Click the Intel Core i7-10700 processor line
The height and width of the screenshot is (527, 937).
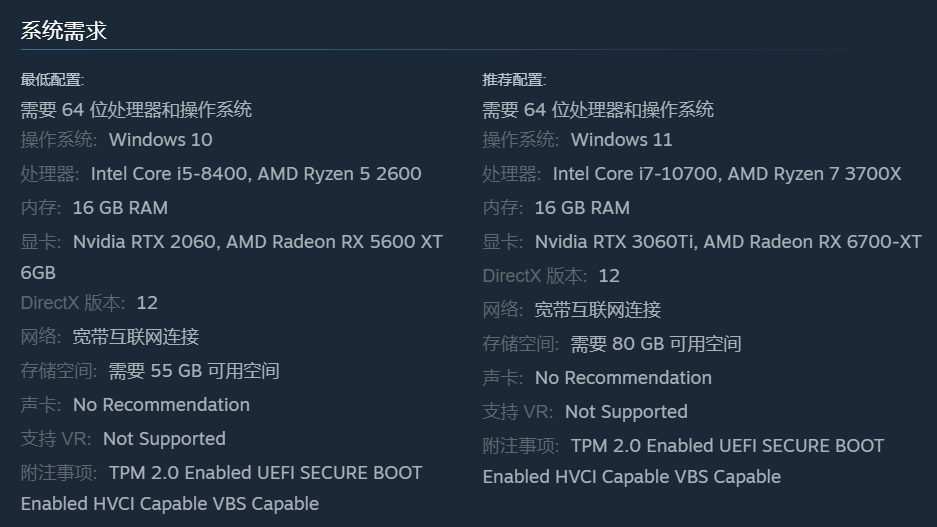point(726,174)
